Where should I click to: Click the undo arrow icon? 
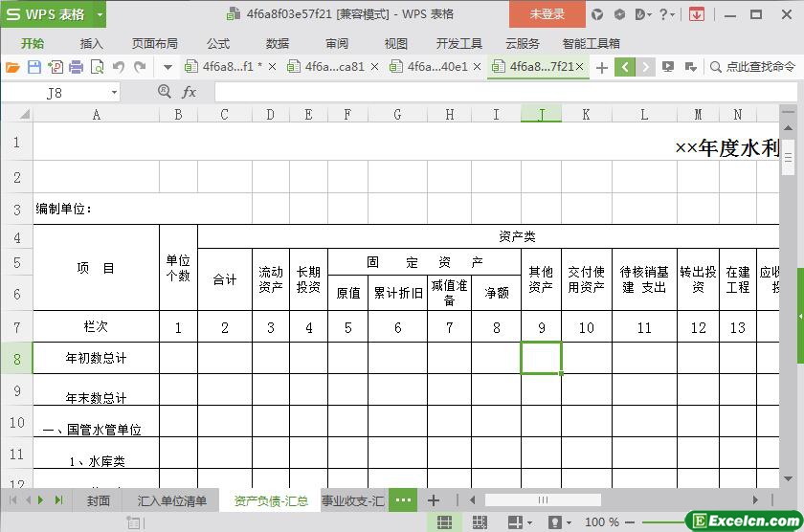pos(119,67)
